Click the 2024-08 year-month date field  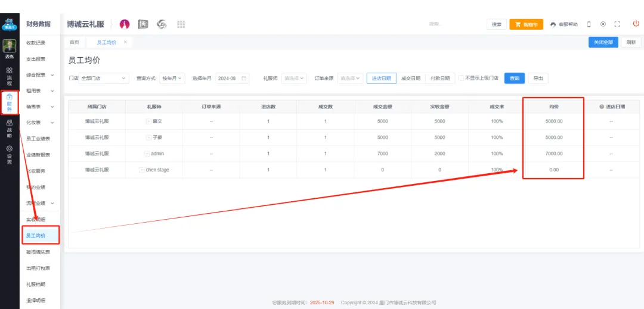[231, 78]
